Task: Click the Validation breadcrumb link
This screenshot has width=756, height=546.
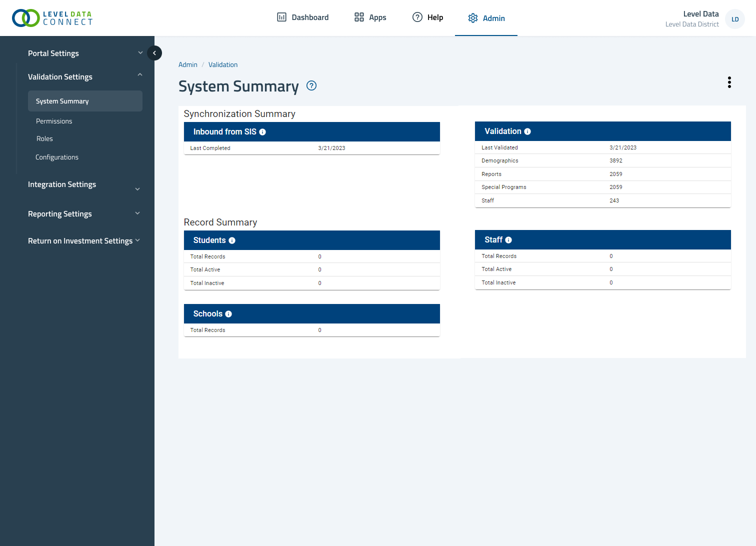Action: [x=223, y=64]
